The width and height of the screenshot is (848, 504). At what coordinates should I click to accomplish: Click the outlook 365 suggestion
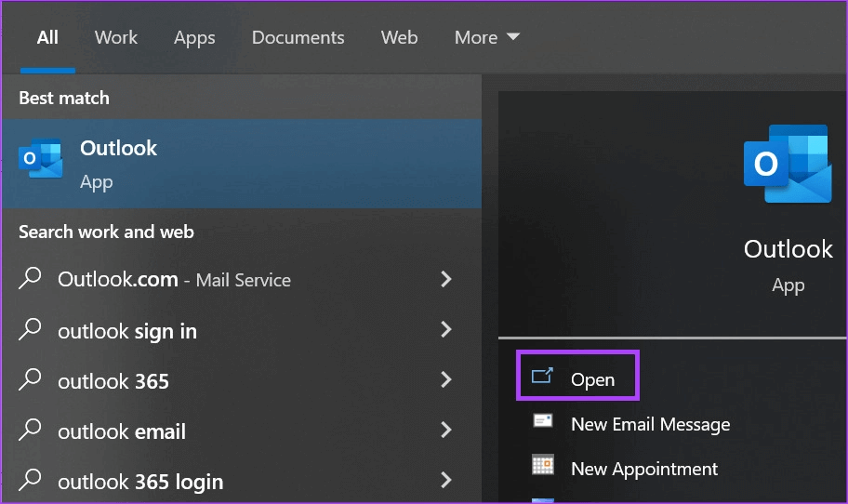[x=113, y=381]
